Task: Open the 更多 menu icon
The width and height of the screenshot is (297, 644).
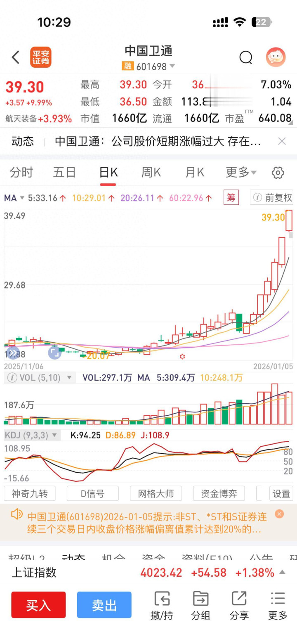Action: point(278,605)
